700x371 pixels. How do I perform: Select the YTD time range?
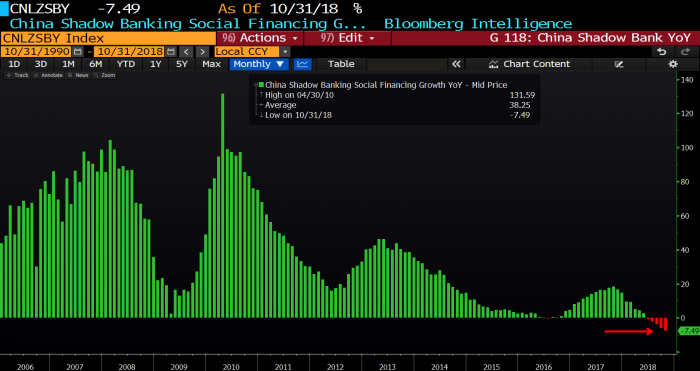[125, 64]
